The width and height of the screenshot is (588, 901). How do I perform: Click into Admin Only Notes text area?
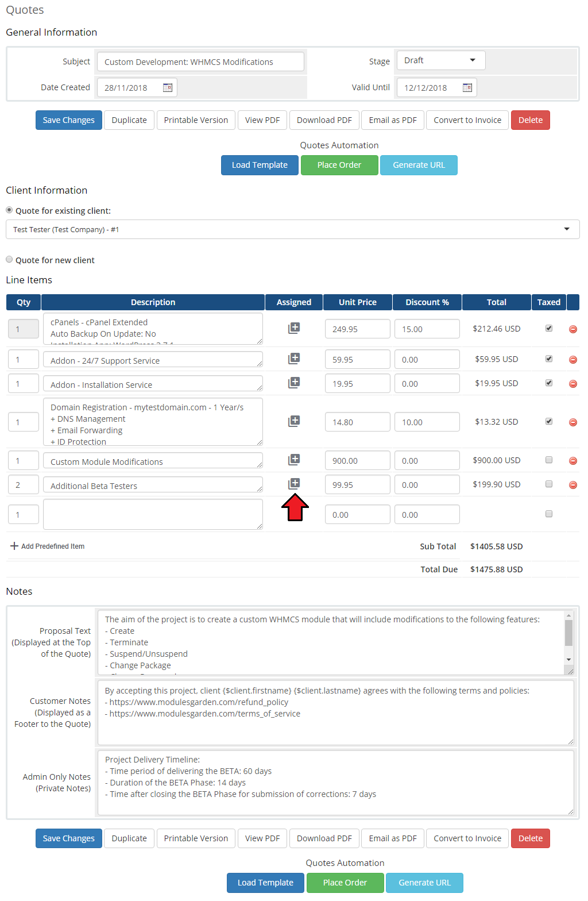(x=336, y=783)
